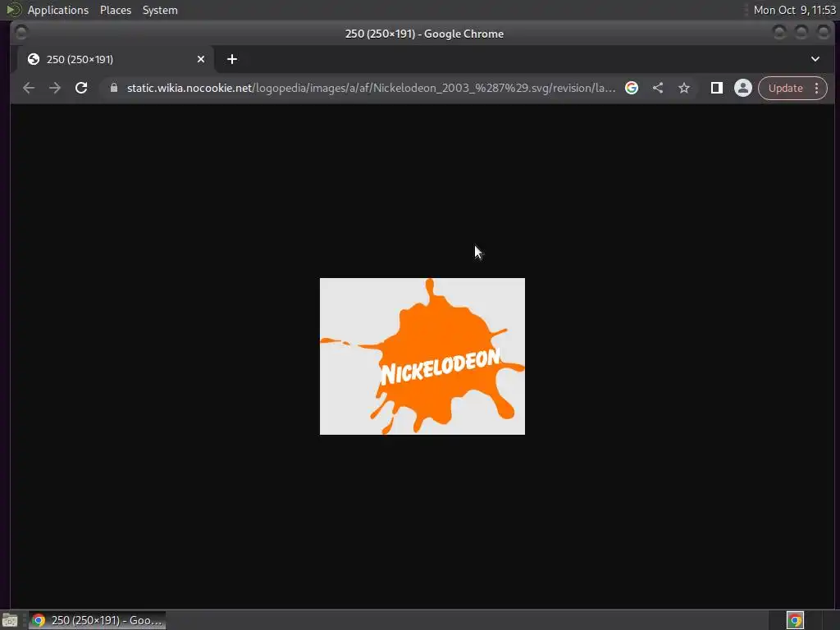Close the 250 (250×191) tab

[201, 59]
